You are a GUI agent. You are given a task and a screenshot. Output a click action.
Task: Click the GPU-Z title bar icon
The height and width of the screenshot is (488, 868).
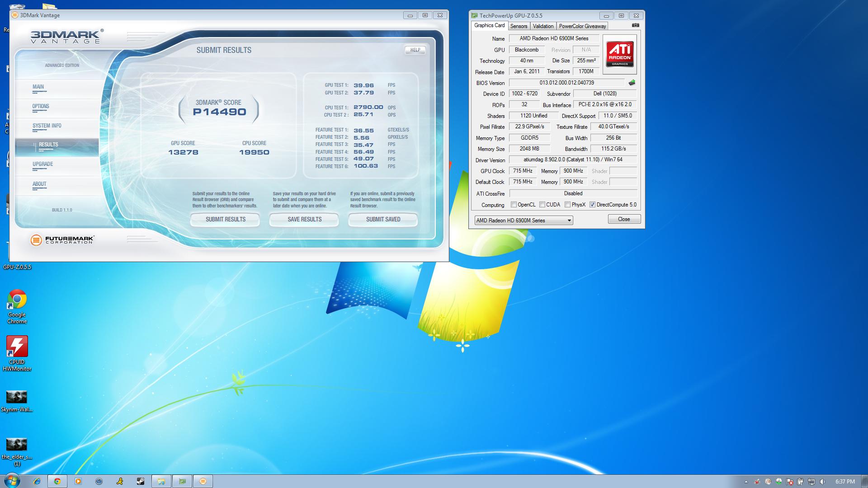(x=475, y=15)
